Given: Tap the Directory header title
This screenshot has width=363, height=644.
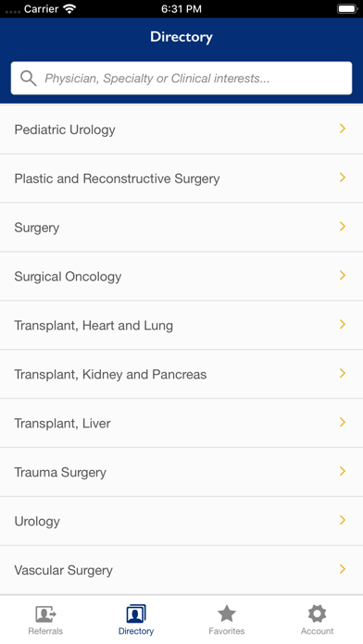Looking at the screenshot, I should click(x=181, y=37).
